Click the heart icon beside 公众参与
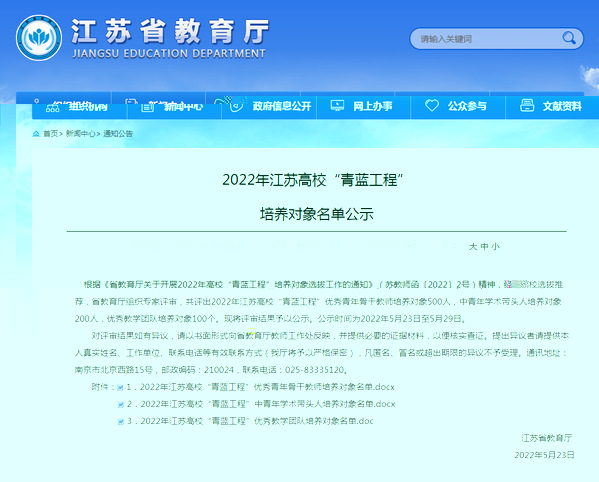Image resolution: width=599 pixels, height=482 pixels. tap(432, 105)
